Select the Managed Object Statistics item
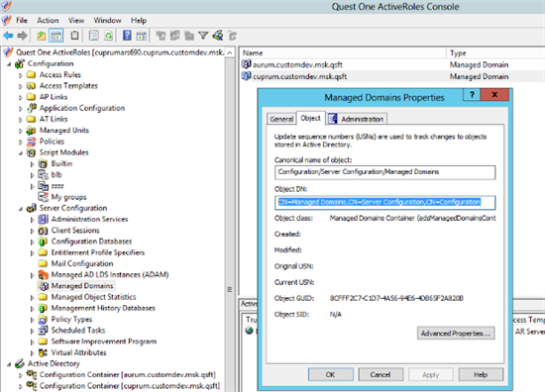 [x=93, y=297]
